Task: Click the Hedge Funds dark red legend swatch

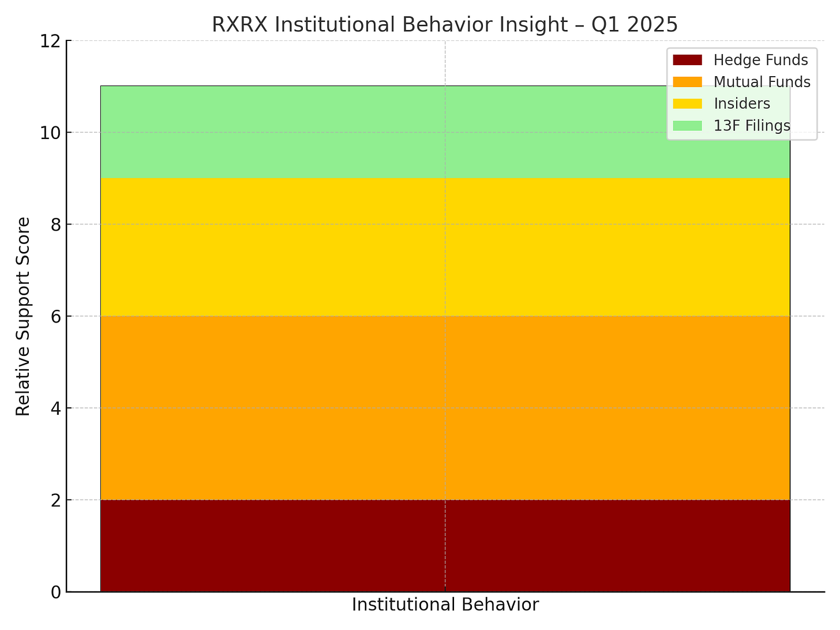Action: [x=687, y=60]
